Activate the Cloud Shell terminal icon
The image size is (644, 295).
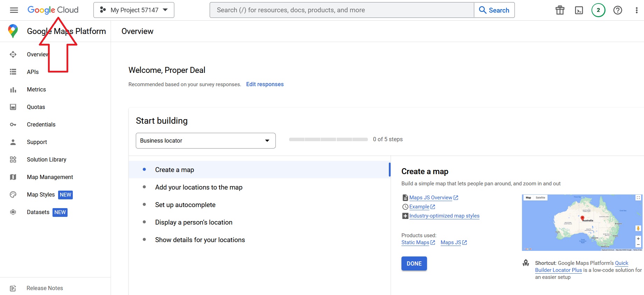point(579,10)
